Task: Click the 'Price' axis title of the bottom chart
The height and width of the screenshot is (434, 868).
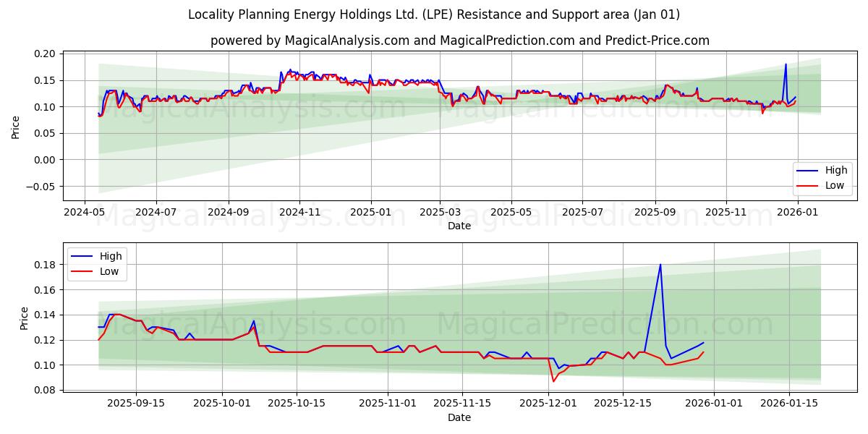Action: coord(25,318)
